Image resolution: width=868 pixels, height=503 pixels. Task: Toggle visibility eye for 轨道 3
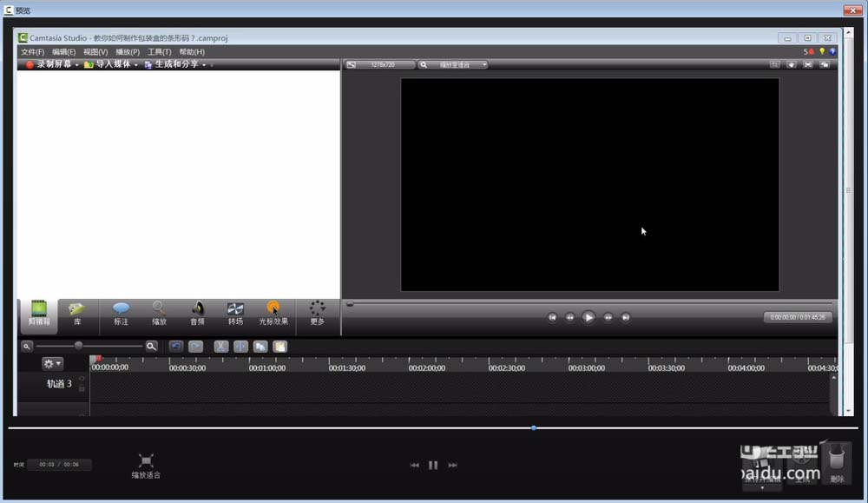coord(82,379)
